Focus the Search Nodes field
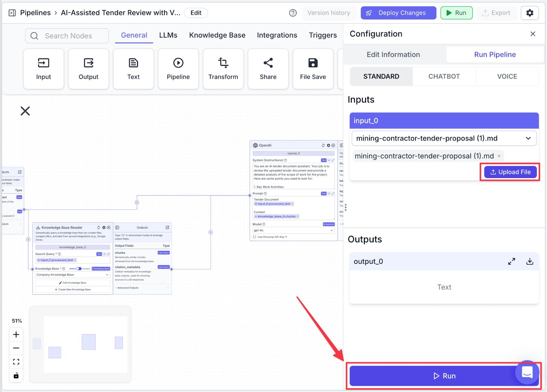Image resolution: width=547 pixels, height=392 pixels. [x=67, y=36]
